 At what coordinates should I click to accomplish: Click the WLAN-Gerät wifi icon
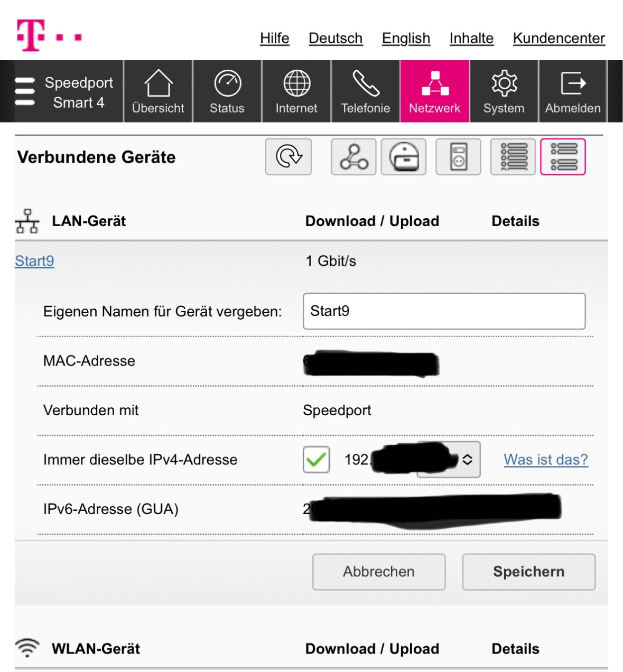coord(27,648)
